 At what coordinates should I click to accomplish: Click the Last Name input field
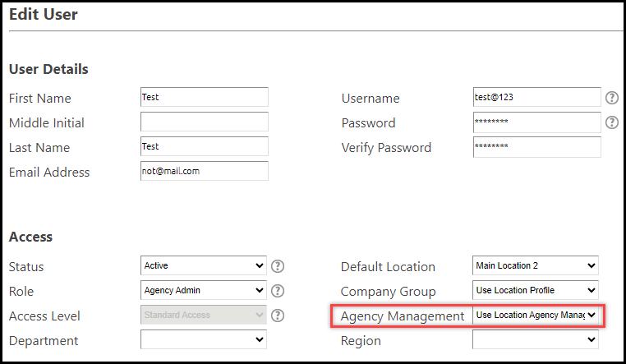[205, 146]
